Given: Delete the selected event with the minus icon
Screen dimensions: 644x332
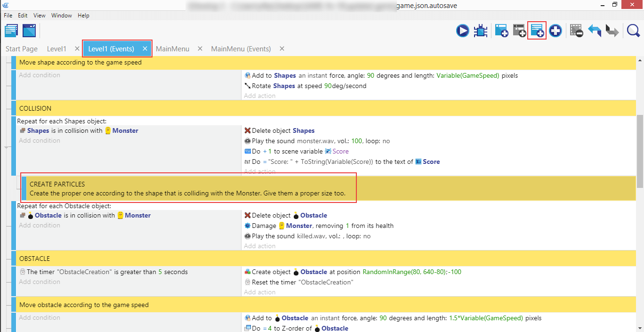Looking at the screenshot, I should [576, 31].
